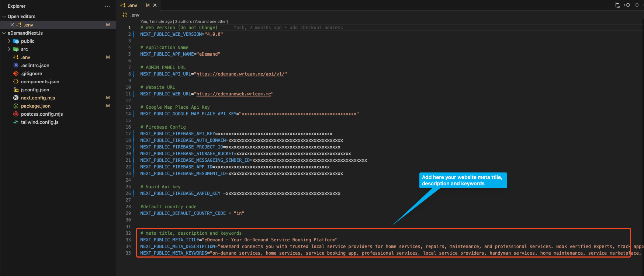Click the NEXT_PUBLIC_APP_NAME line
644x276 pixels.
click(180, 54)
